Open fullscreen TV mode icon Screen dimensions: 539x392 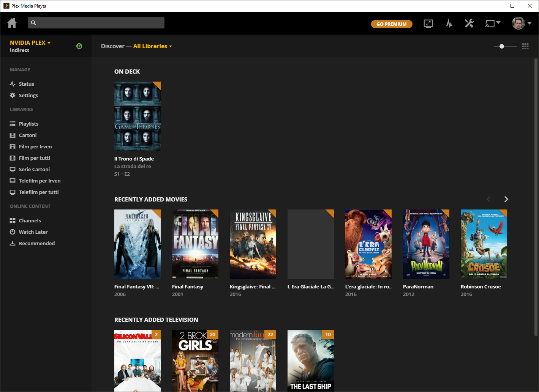[428, 24]
